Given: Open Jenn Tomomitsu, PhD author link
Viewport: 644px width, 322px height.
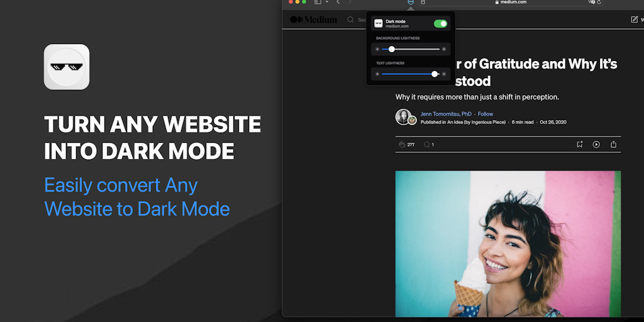Looking at the screenshot, I should pos(446,114).
